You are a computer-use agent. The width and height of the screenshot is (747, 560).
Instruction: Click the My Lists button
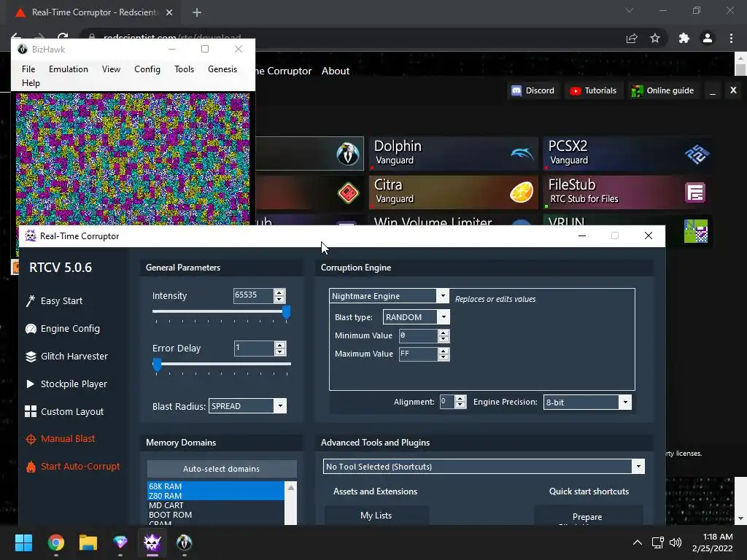click(x=376, y=516)
